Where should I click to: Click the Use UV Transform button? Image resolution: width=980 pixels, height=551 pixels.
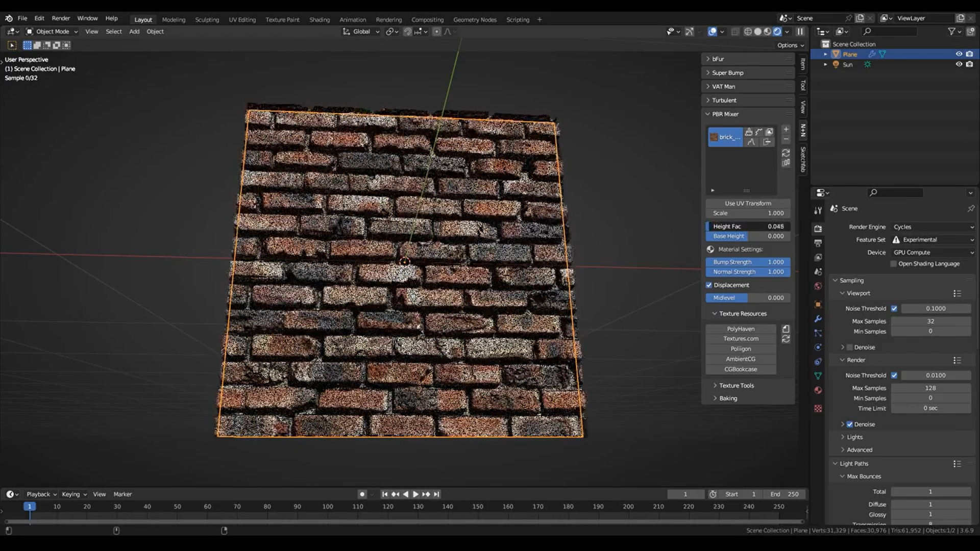coord(748,203)
